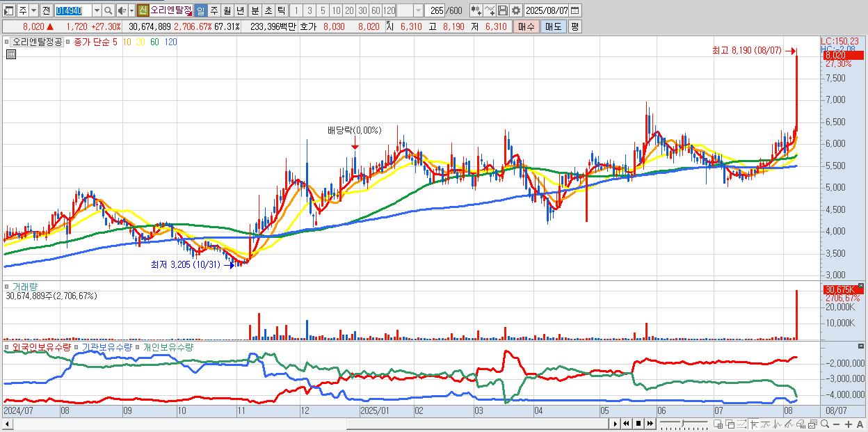The image size is (868, 432).
Task: Click the MA 120 period label
Action: click(170, 42)
